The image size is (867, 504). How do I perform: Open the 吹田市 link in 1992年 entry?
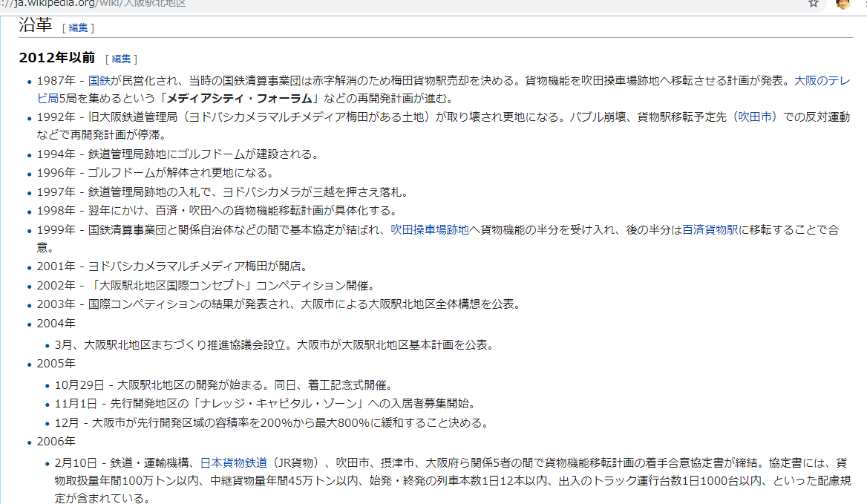(755, 117)
